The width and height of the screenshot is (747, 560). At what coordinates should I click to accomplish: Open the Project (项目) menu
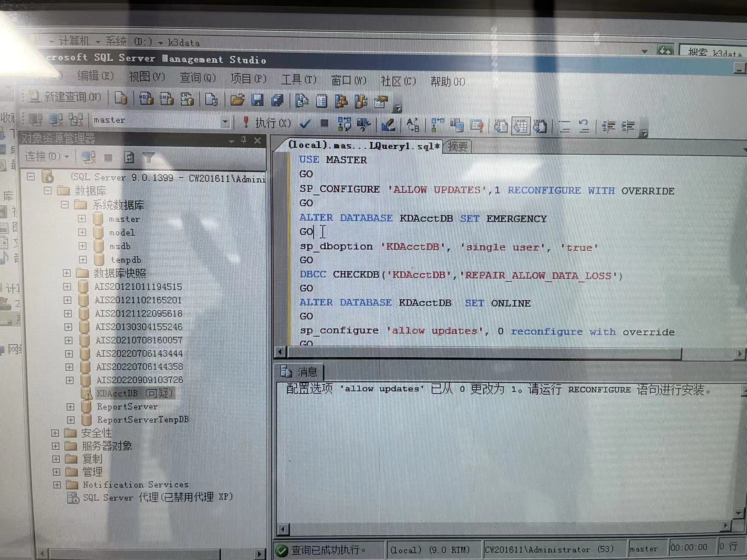tap(248, 79)
